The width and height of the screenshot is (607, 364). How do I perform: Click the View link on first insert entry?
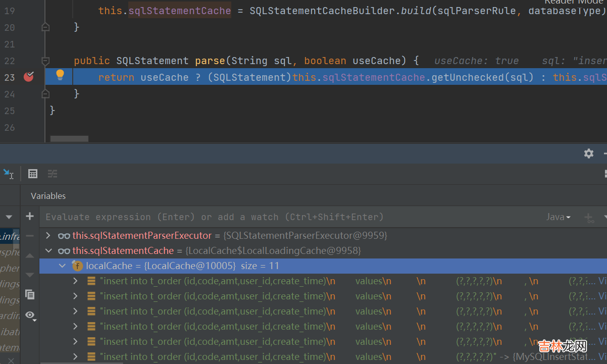pyautogui.click(x=602, y=281)
